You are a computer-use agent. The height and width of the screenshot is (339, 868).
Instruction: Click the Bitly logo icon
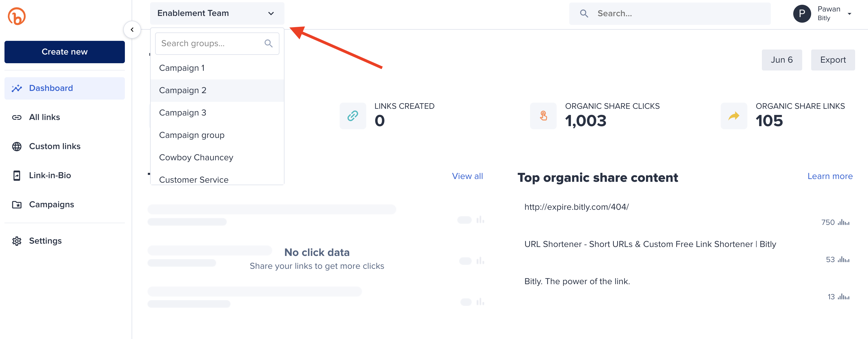click(x=17, y=16)
